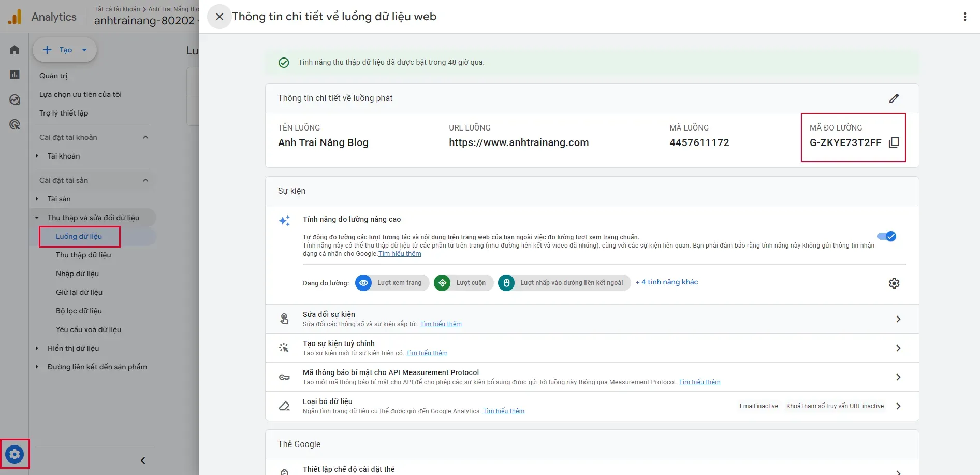This screenshot has width=980, height=475.
Task: Open Trợ lý thiết lập
Action: tap(64, 113)
